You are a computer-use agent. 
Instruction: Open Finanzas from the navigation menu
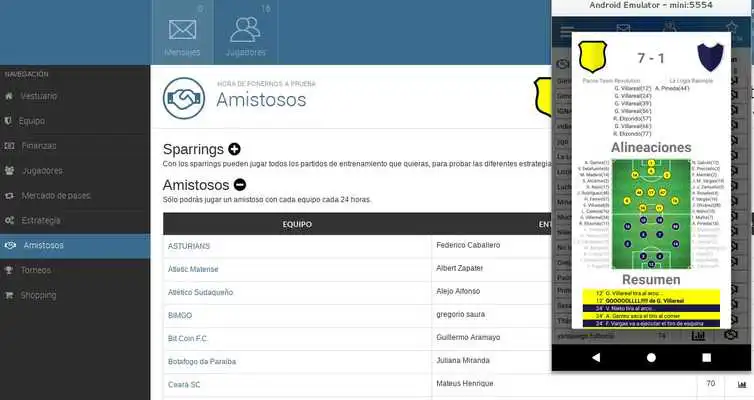(39, 145)
